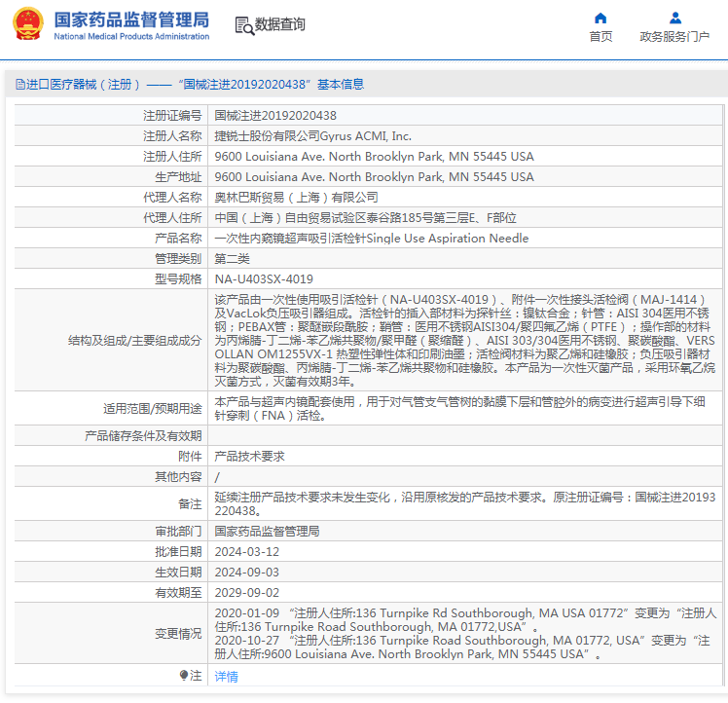Click the National Medical Products Administration subtitle

click(131, 36)
